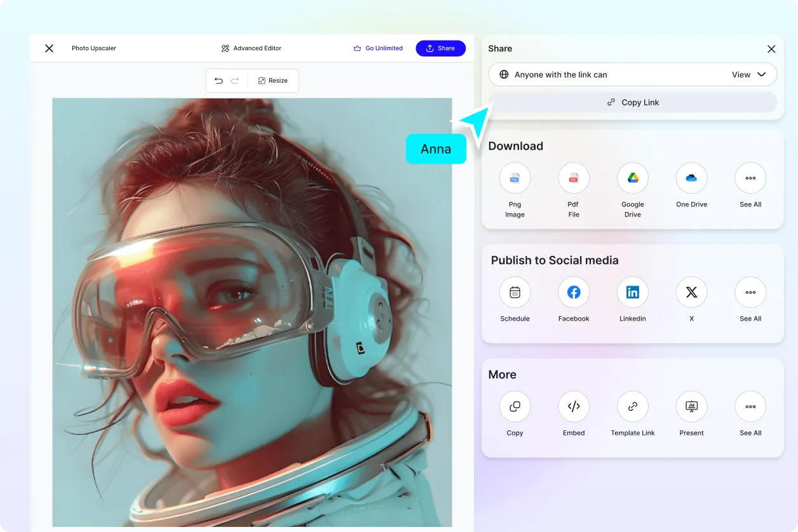Switch to the Advanced Editor

click(251, 48)
